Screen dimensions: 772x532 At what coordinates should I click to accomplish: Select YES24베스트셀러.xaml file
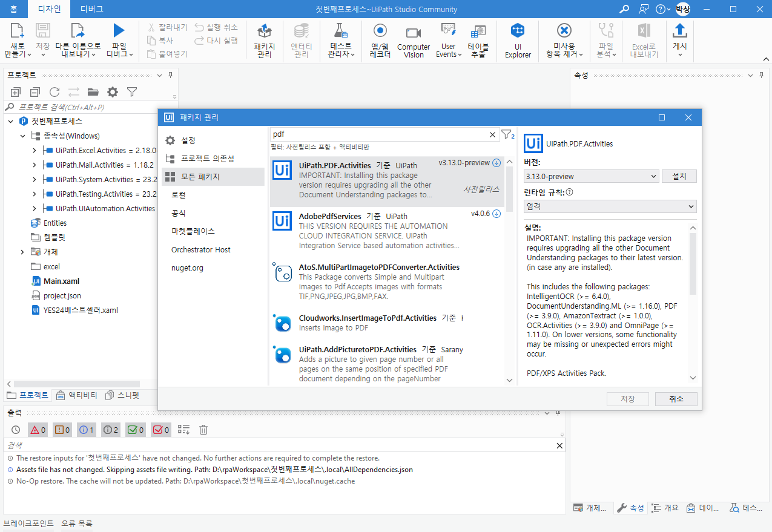click(81, 310)
